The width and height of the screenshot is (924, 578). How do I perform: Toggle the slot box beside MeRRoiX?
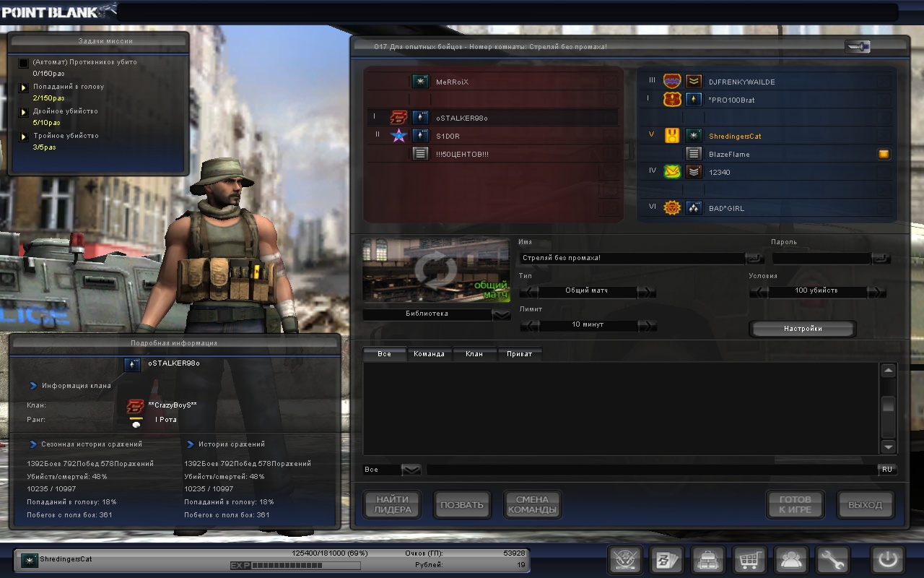pyautogui.click(x=611, y=82)
